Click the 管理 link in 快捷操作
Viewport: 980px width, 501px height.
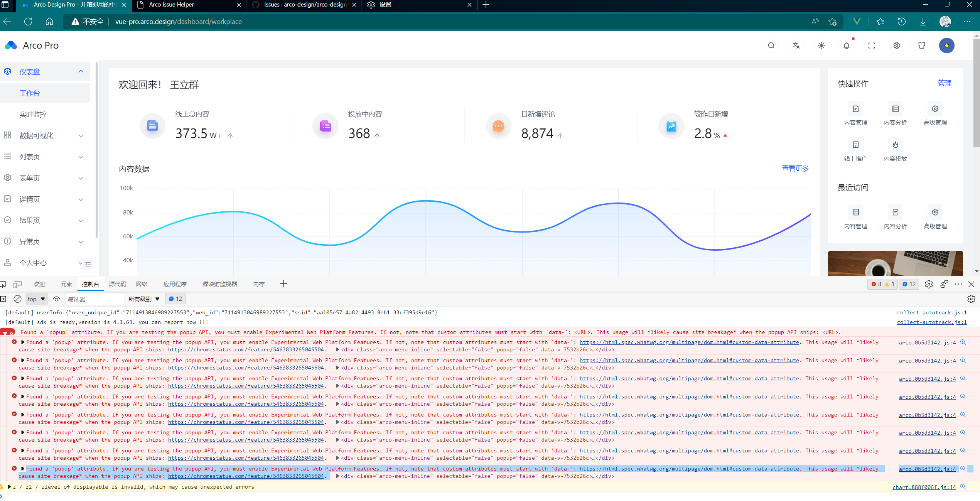(945, 83)
